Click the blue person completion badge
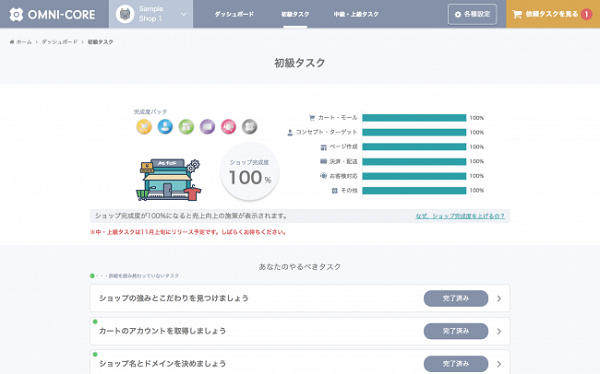This screenshot has width=600, height=374. (x=165, y=126)
